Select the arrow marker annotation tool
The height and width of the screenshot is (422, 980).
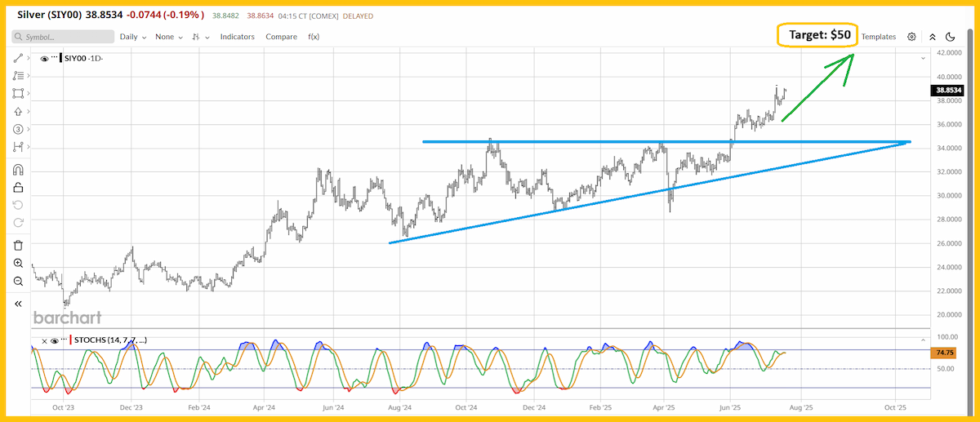pyautogui.click(x=17, y=111)
